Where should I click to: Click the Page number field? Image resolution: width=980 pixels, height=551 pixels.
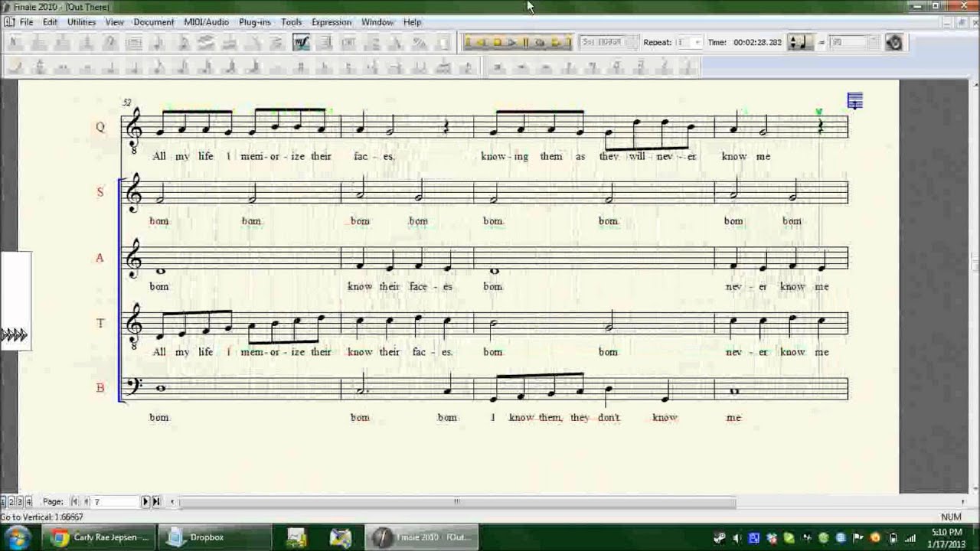click(116, 502)
